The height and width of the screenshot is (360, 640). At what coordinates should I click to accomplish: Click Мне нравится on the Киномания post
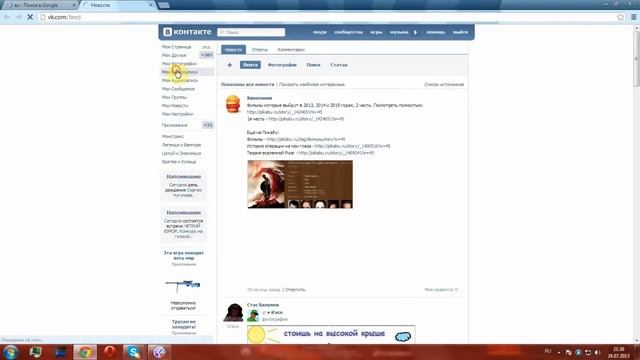point(441,290)
